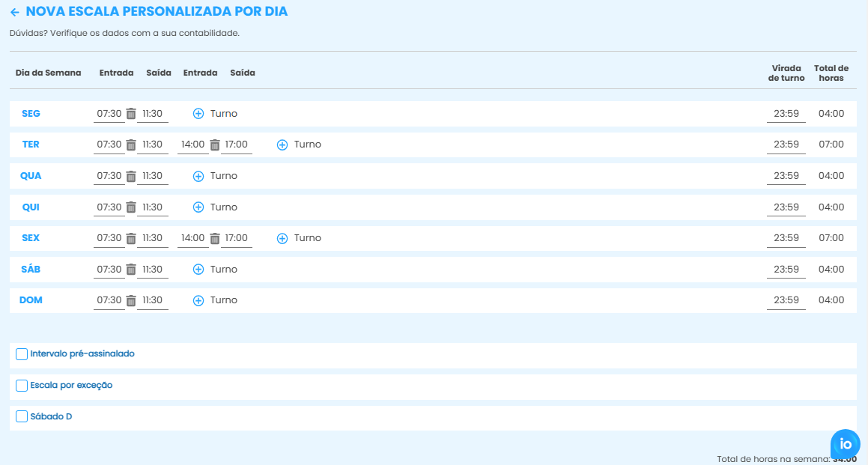
Task: Delete Friday's second shift starting at 14:00
Action: (215, 238)
